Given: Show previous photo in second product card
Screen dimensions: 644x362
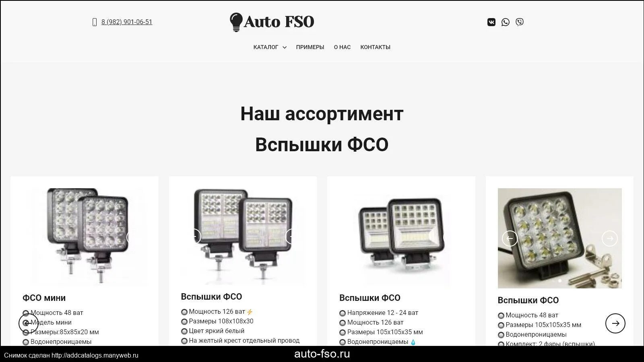Looking at the screenshot, I should coord(194,237).
